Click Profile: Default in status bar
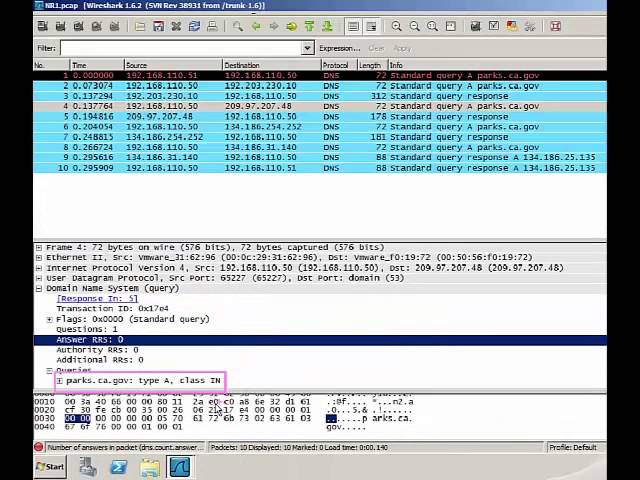This screenshot has height=480, width=640. point(573,447)
